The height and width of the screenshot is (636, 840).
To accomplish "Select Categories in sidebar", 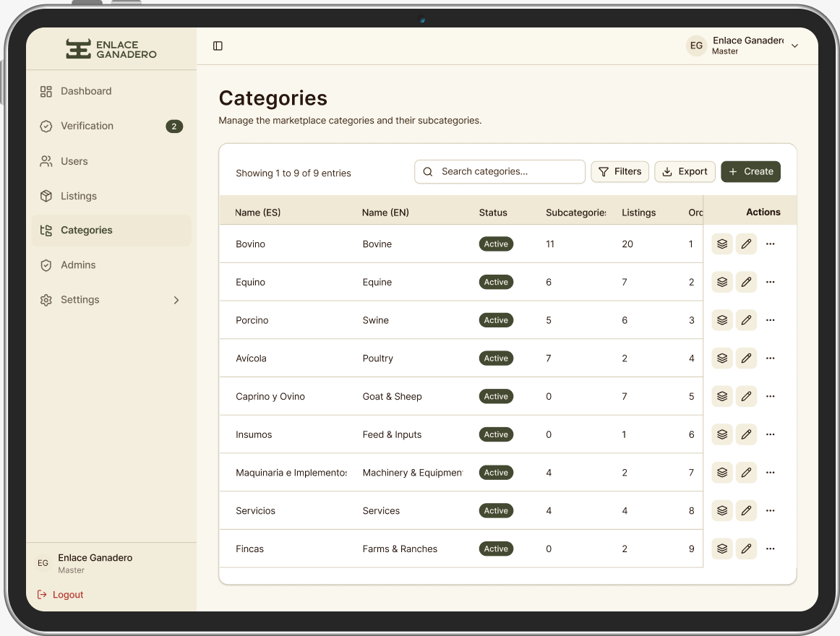I will [111, 231].
